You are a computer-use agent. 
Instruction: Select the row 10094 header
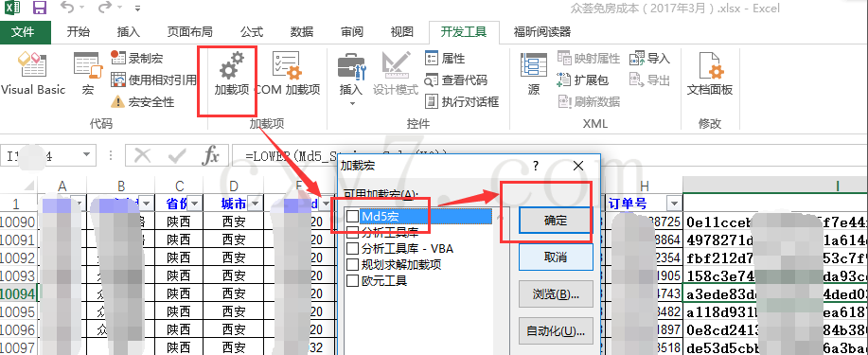click(18, 293)
